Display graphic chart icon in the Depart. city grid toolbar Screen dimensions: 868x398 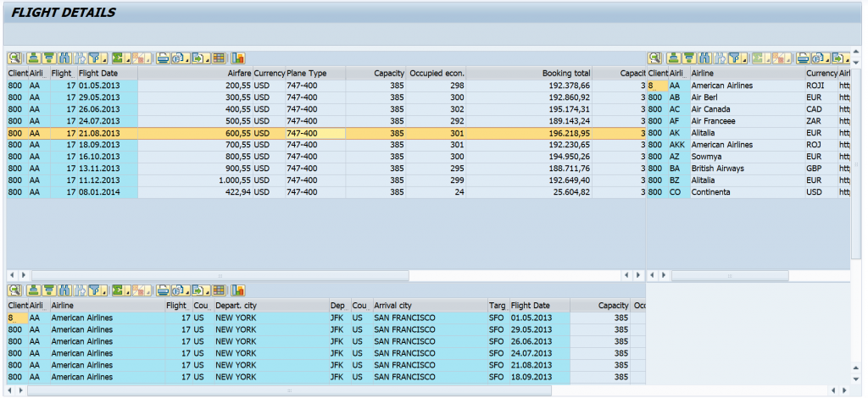(238, 290)
